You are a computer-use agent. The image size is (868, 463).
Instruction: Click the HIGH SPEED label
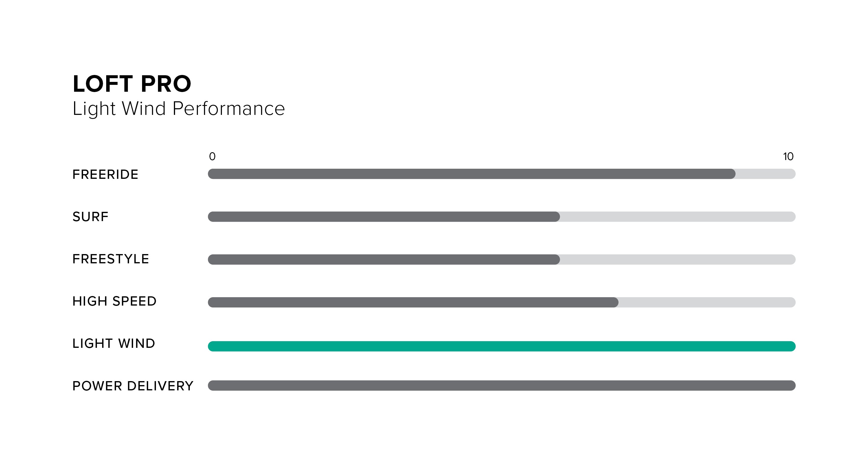point(115,301)
